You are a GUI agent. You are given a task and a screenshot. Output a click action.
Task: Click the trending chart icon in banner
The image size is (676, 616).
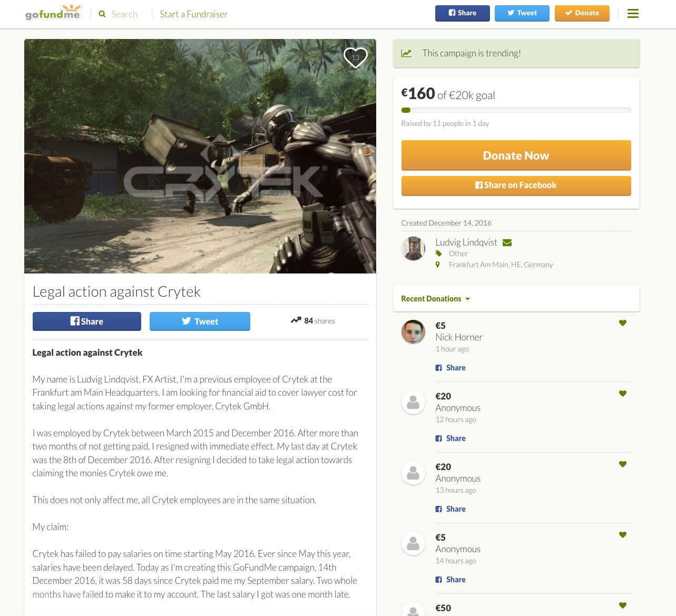click(x=406, y=53)
